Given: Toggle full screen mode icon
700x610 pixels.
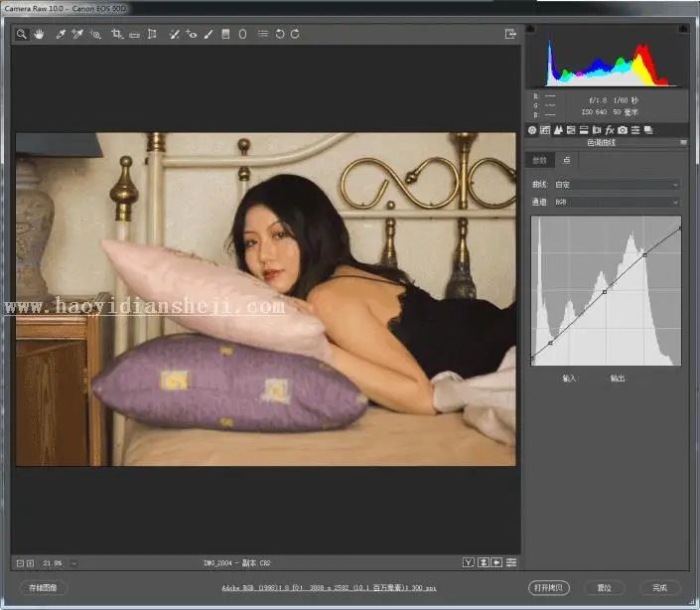Looking at the screenshot, I should 510,34.
